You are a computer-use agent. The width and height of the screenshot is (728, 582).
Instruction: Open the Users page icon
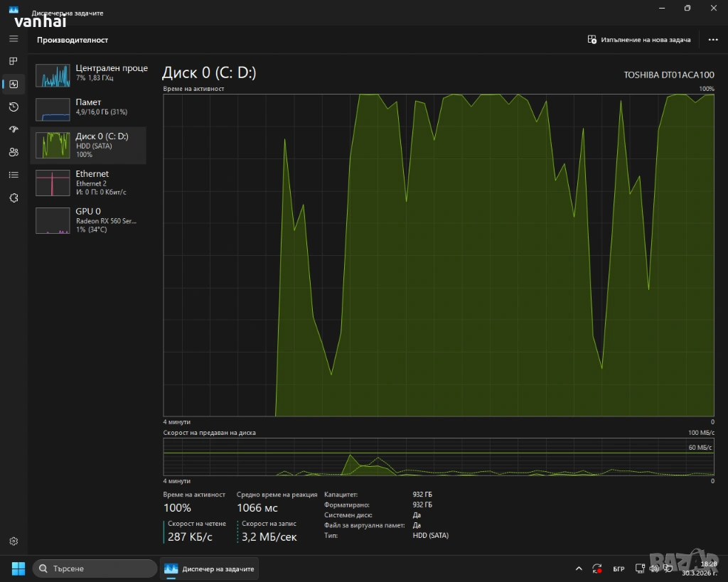[x=14, y=152]
